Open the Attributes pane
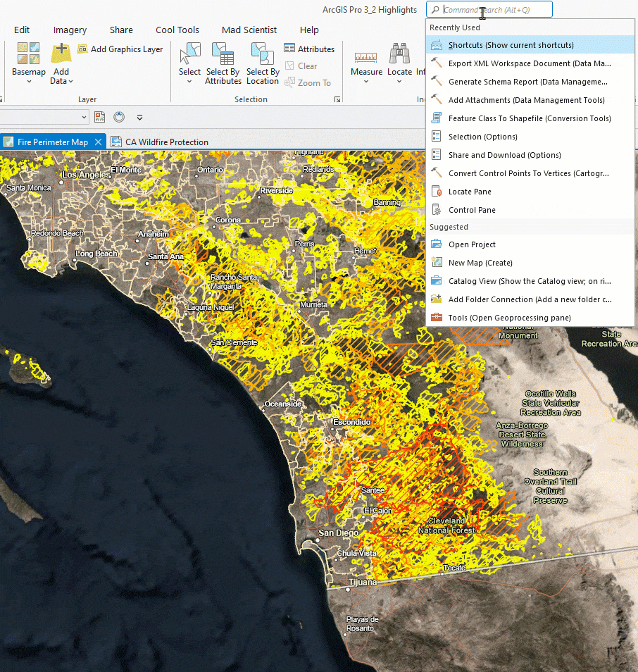This screenshot has height=672, width=638. point(309,49)
